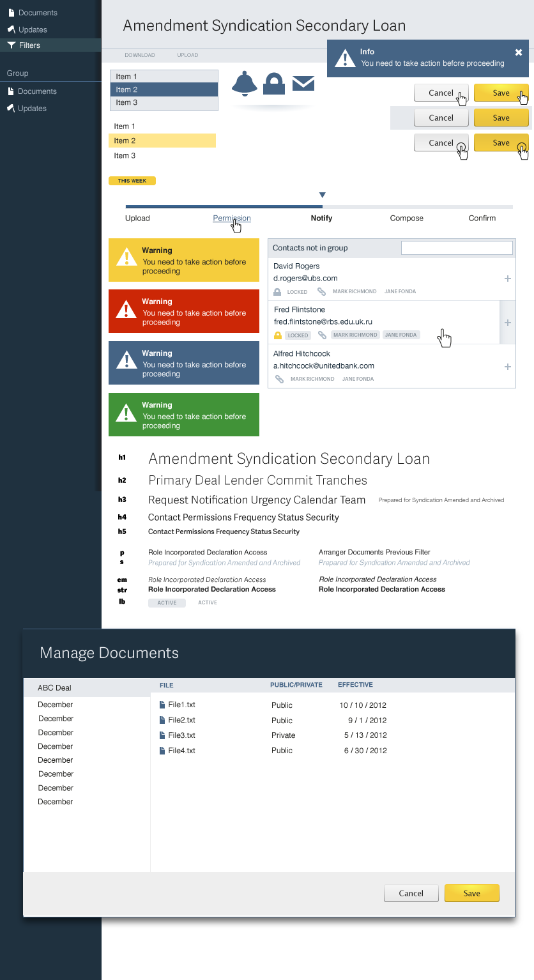Go to the Upload step in the wizard

point(137,218)
